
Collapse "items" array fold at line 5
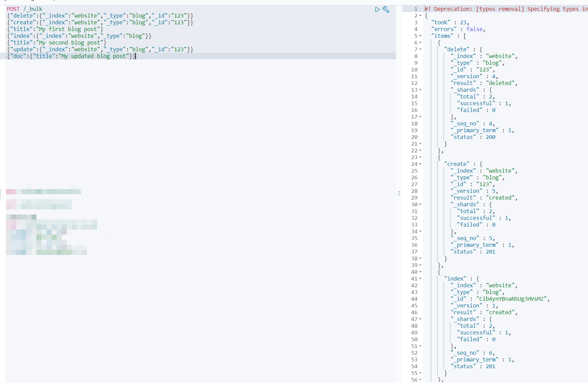click(420, 36)
